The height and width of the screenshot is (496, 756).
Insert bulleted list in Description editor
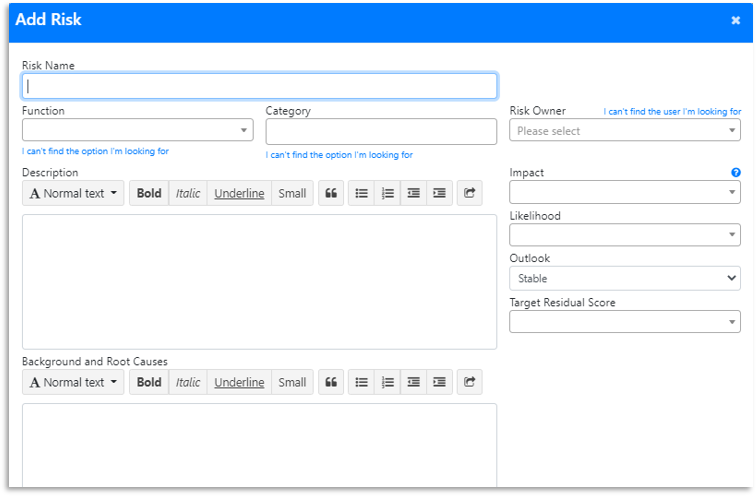pyautogui.click(x=361, y=193)
